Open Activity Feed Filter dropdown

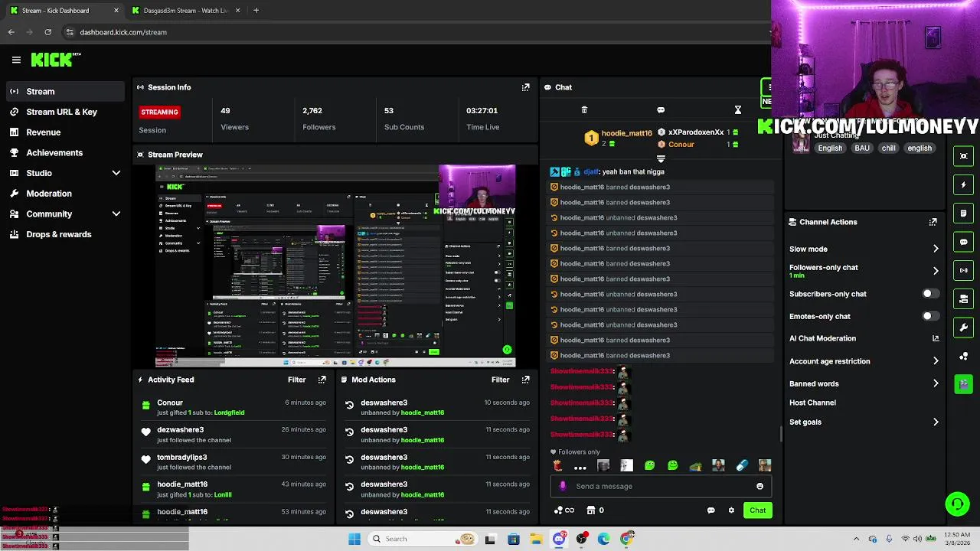tap(296, 380)
